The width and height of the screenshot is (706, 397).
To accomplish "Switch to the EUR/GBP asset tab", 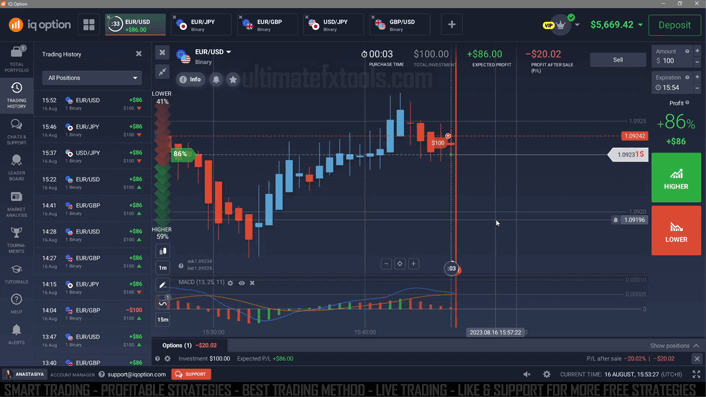I will (267, 25).
